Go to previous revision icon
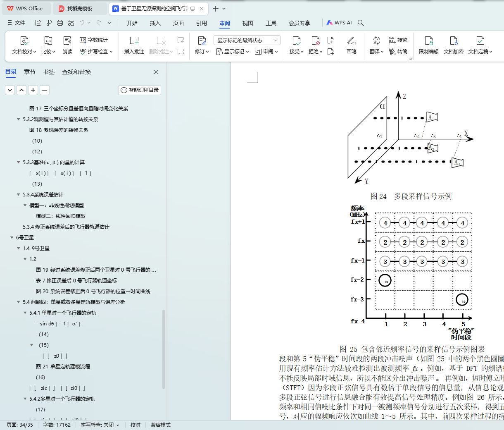 click(x=330, y=40)
